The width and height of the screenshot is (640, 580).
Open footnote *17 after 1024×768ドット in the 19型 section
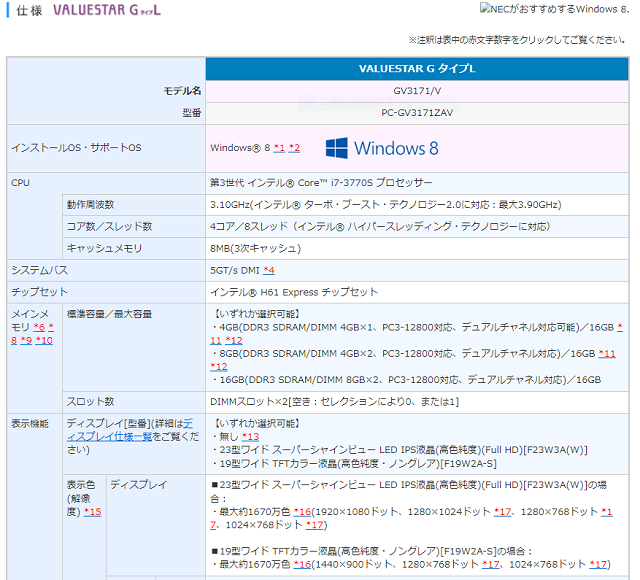coord(598,564)
